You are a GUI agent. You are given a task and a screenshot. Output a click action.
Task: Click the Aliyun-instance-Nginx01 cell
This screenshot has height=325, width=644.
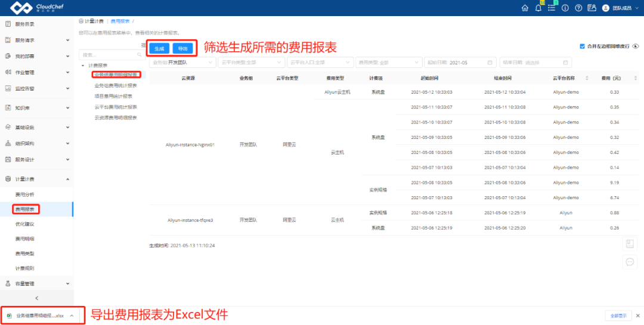pos(190,145)
